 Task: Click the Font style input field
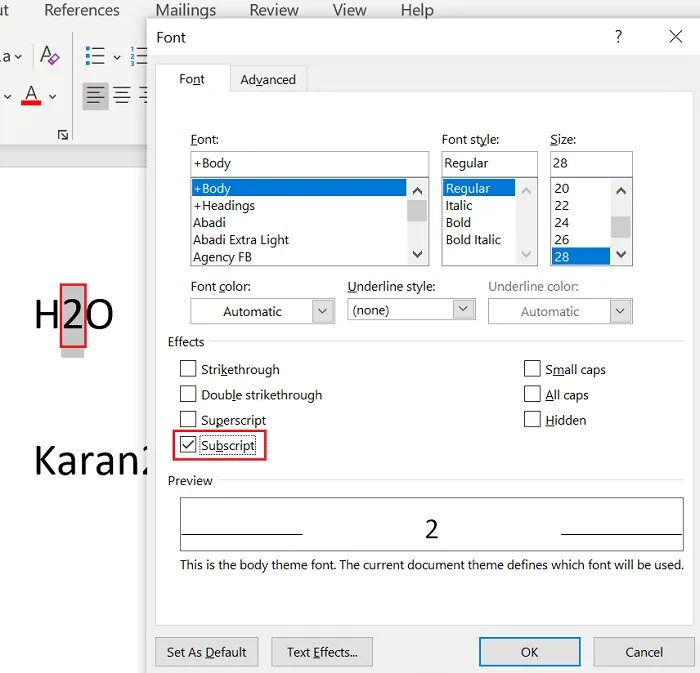click(x=489, y=163)
